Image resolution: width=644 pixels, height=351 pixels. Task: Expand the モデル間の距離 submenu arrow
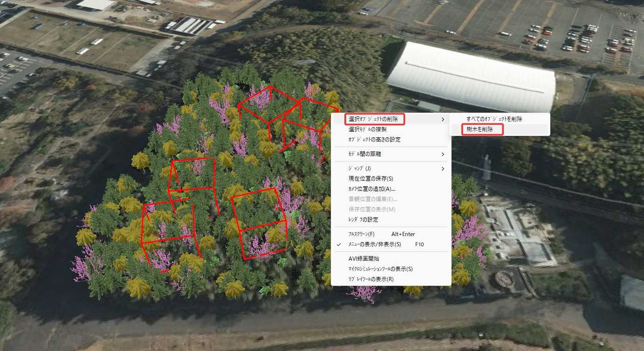point(443,154)
